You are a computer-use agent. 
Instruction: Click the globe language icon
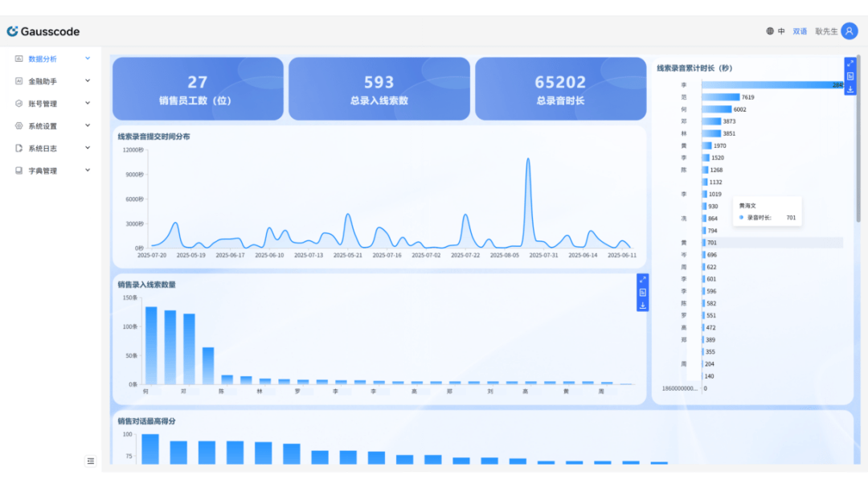point(770,31)
